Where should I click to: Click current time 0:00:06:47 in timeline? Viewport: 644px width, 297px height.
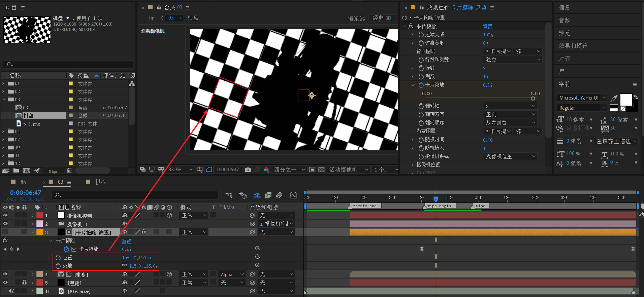coord(26,193)
